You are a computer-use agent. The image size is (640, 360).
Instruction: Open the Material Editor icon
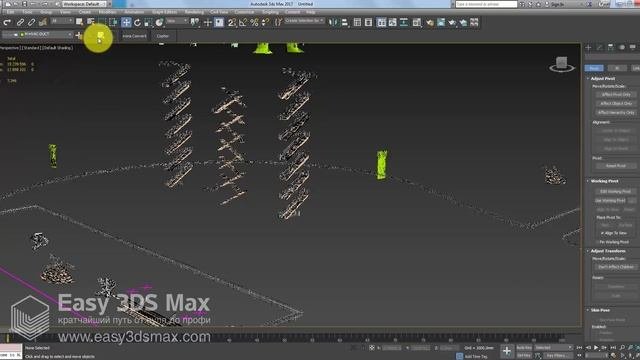point(416,22)
